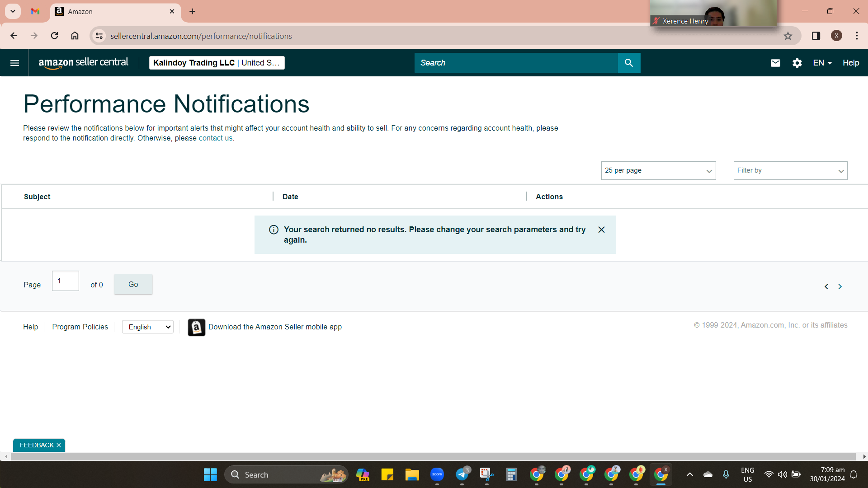Bookmark this page with the star
The image size is (868, 488).
788,36
